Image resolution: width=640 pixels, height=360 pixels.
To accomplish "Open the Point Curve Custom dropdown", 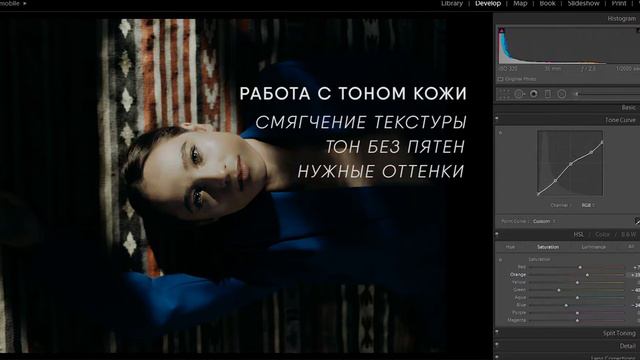I will [x=544, y=221].
